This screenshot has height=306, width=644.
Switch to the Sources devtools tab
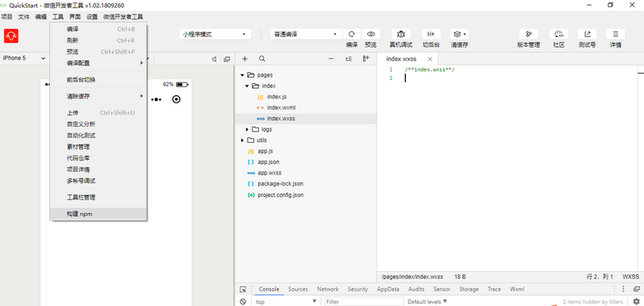coord(298,289)
